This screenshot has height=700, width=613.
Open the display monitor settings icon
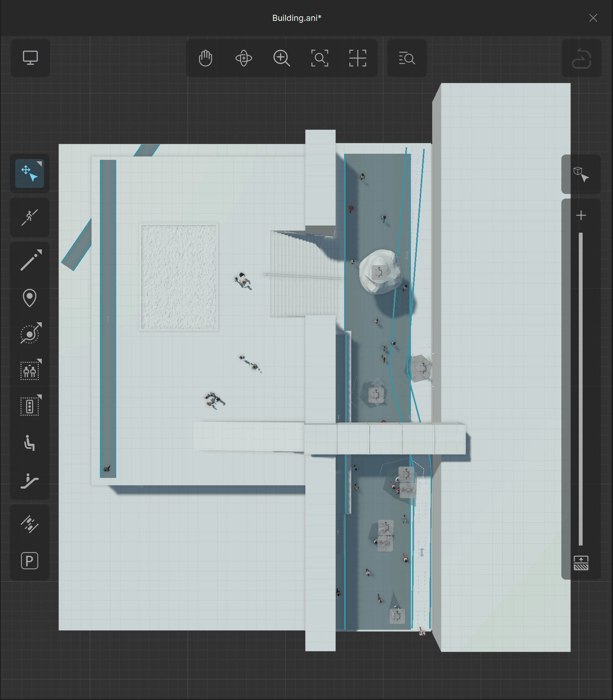pyautogui.click(x=30, y=58)
